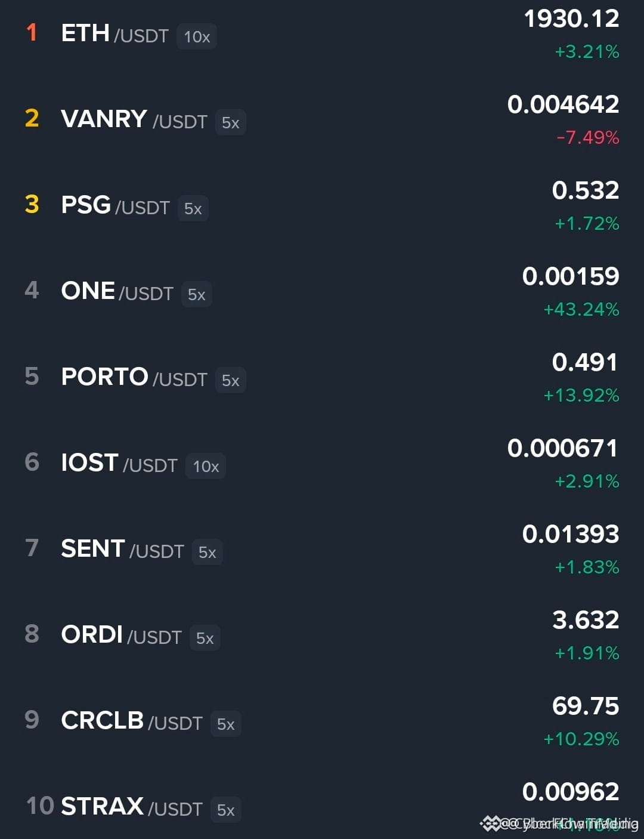Click the 10x leverage tag beside IOST
This screenshot has width=644, height=839.
(206, 467)
